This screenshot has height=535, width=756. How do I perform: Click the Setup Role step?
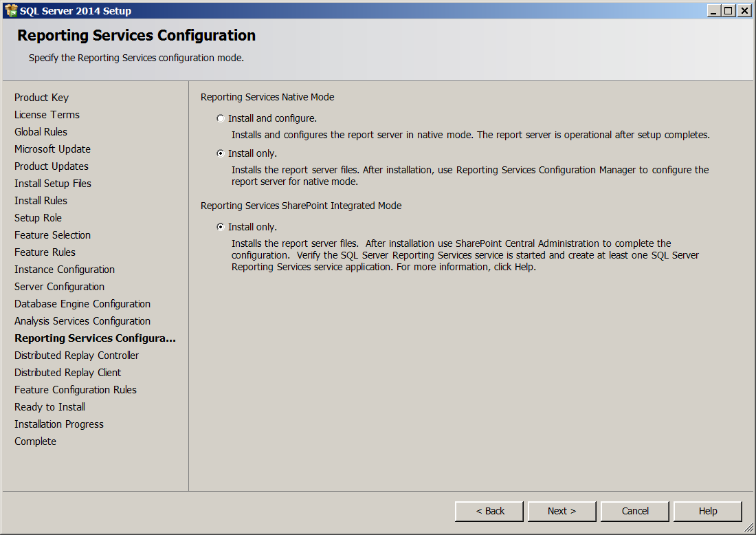38,218
